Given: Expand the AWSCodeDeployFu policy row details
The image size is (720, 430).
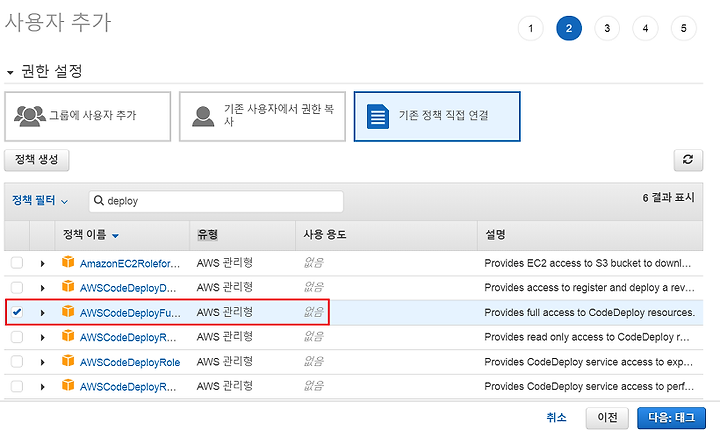Looking at the screenshot, I should pyautogui.click(x=42, y=313).
